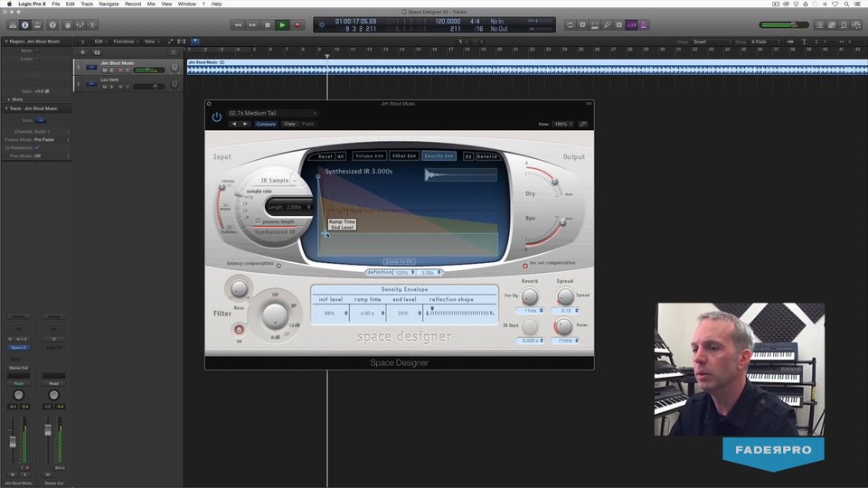Click the green Play button
Screen dimensions: 868x488
282,25
